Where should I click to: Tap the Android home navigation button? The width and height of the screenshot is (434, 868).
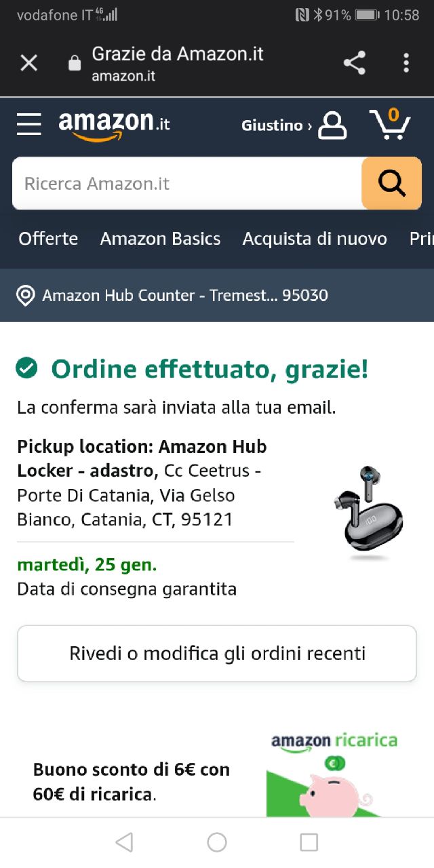click(x=217, y=842)
